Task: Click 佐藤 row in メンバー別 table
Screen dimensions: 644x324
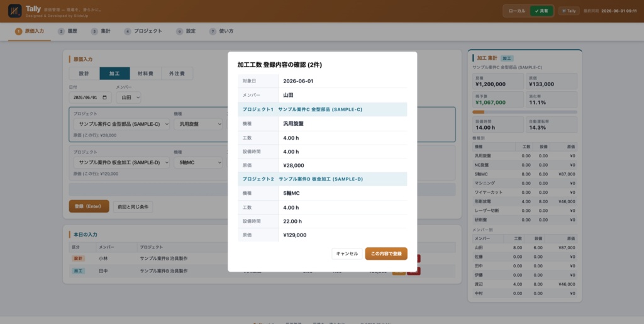Action: [525, 257]
